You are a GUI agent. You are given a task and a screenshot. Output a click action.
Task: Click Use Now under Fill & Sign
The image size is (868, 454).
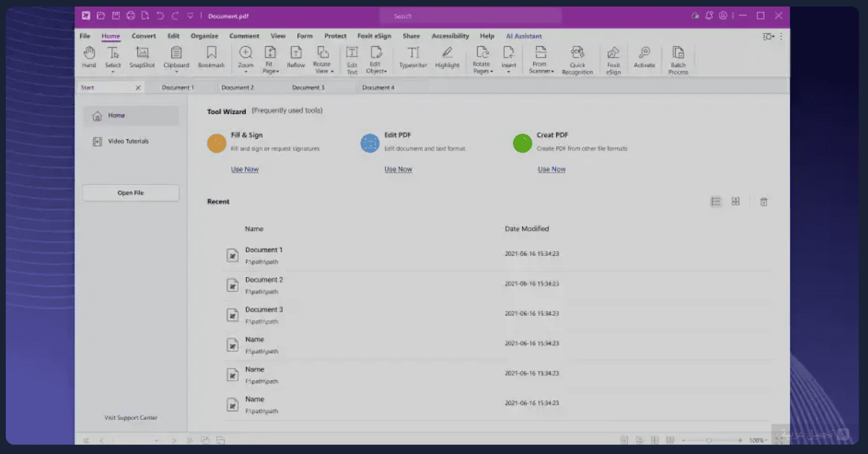tap(244, 169)
